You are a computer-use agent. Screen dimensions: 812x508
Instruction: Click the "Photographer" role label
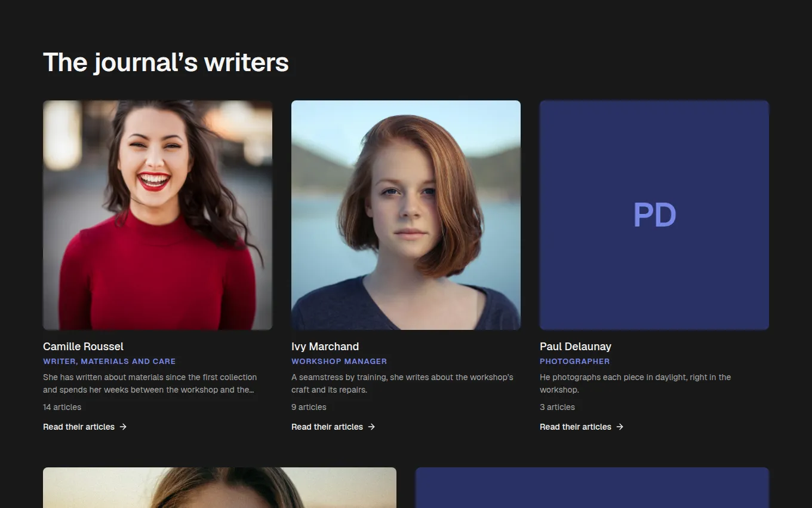575,362
